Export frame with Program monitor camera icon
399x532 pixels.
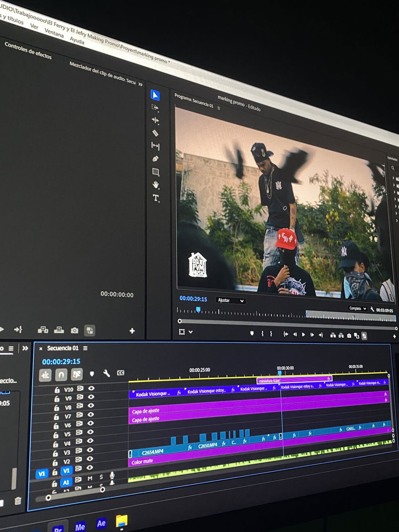coord(349,335)
